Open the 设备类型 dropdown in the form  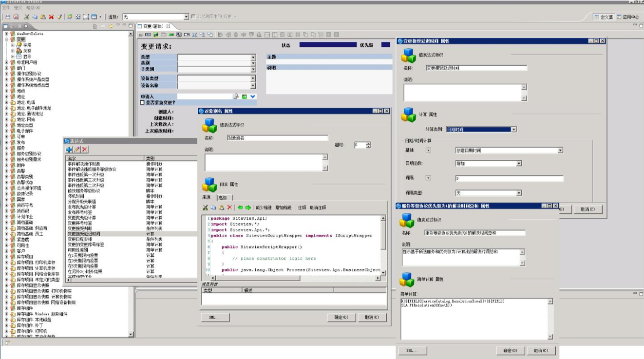(x=253, y=78)
